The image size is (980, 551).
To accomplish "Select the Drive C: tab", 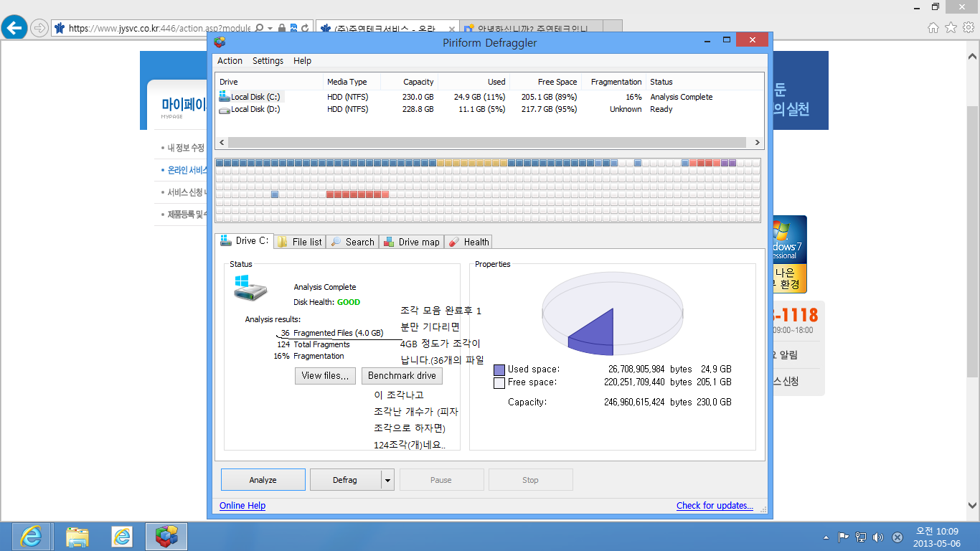I will pos(245,240).
